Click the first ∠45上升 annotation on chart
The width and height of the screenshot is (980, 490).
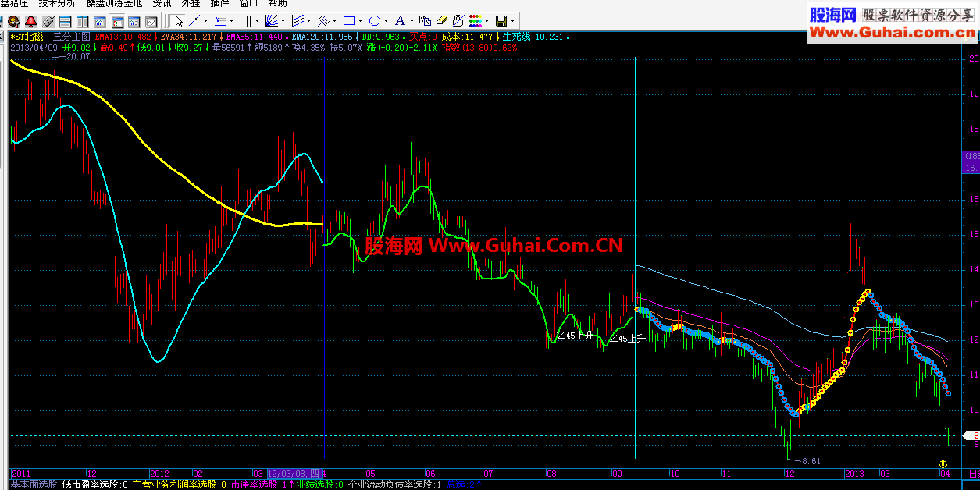(x=575, y=336)
